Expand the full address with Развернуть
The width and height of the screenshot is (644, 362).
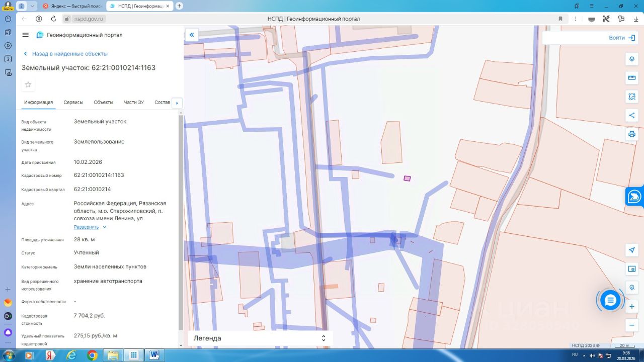pos(90,227)
